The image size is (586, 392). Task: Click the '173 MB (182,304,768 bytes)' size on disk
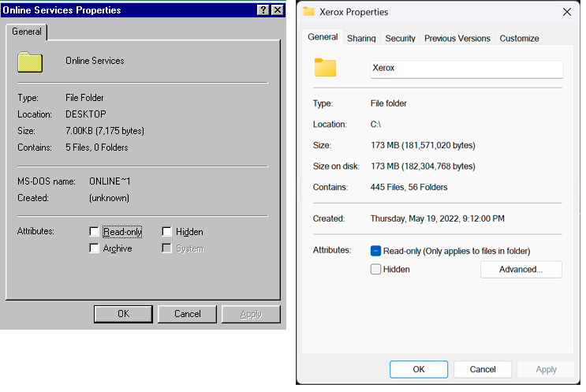423,166
